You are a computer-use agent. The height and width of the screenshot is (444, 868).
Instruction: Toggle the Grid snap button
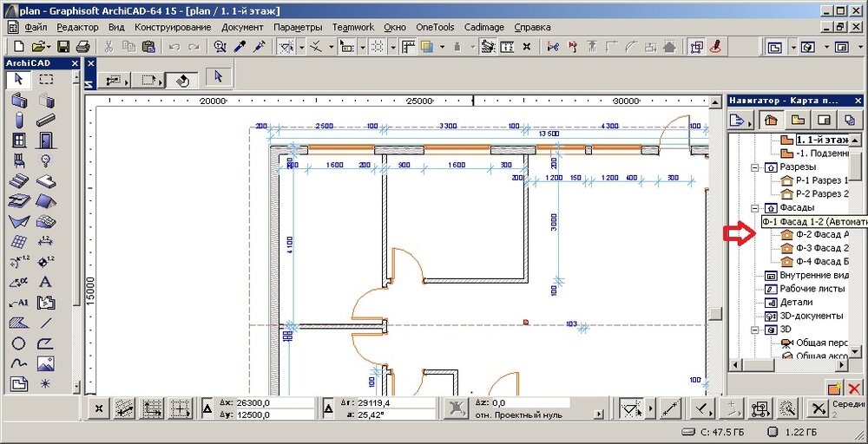click(x=378, y=47)
